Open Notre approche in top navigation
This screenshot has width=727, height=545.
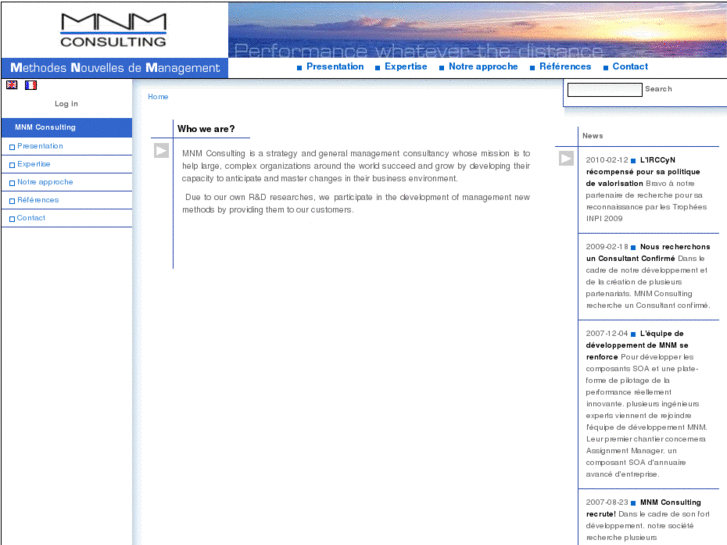483,66
